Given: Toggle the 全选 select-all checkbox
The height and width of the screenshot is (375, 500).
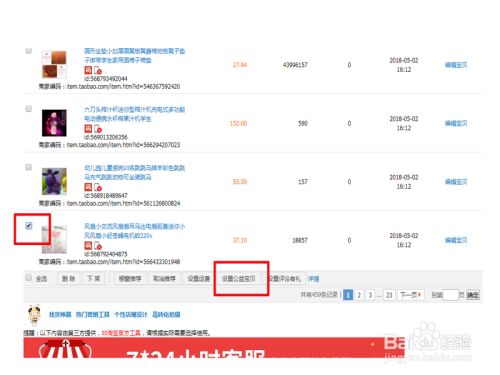Looking at the screenshot, I should (x=29, y=277).
